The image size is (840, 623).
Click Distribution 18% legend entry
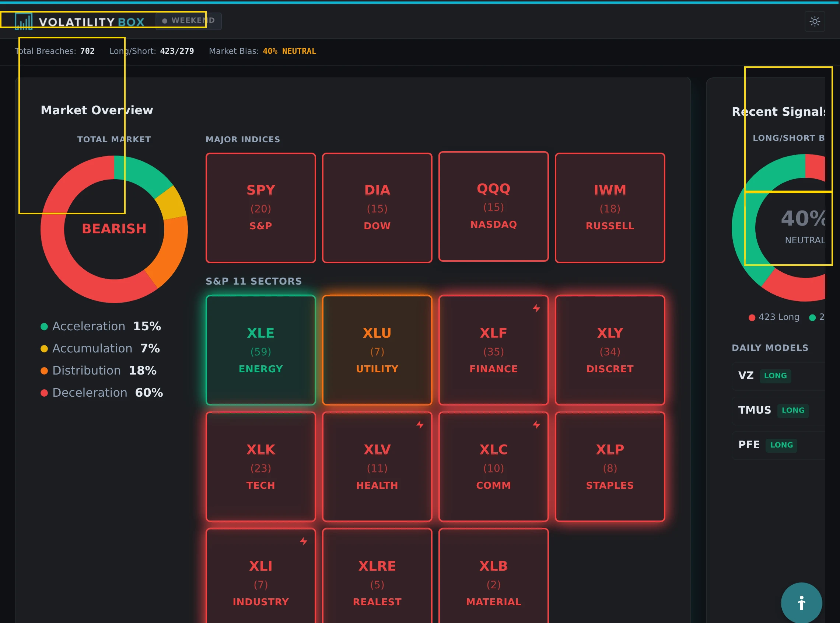[x=98, y=371]
